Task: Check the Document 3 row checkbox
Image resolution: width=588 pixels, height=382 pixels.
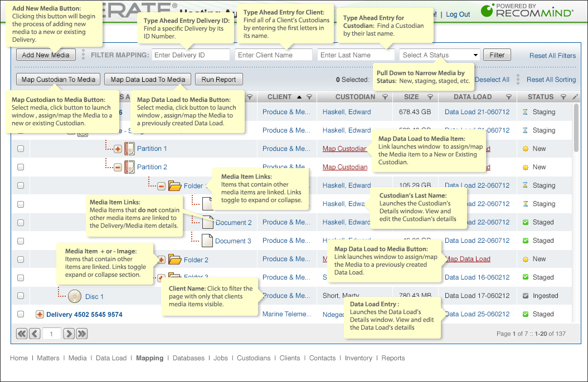Action: coord(21,241)
